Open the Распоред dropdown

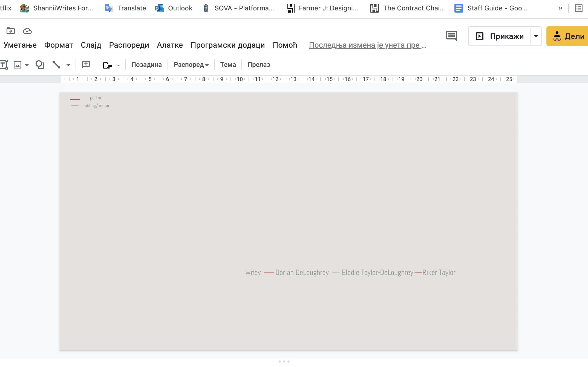[x=191, y=65]
